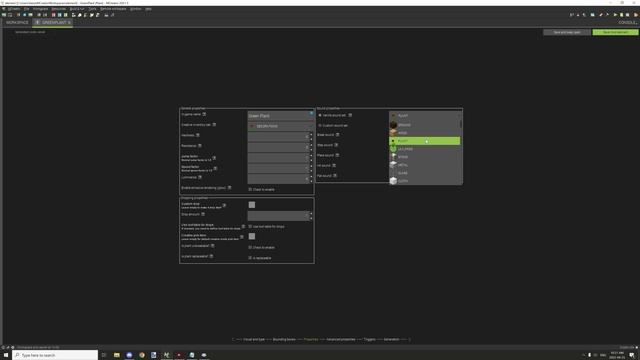Open help icon beside Custom drop label
This screenshot has width=640, height=360.
click(224, 205)
